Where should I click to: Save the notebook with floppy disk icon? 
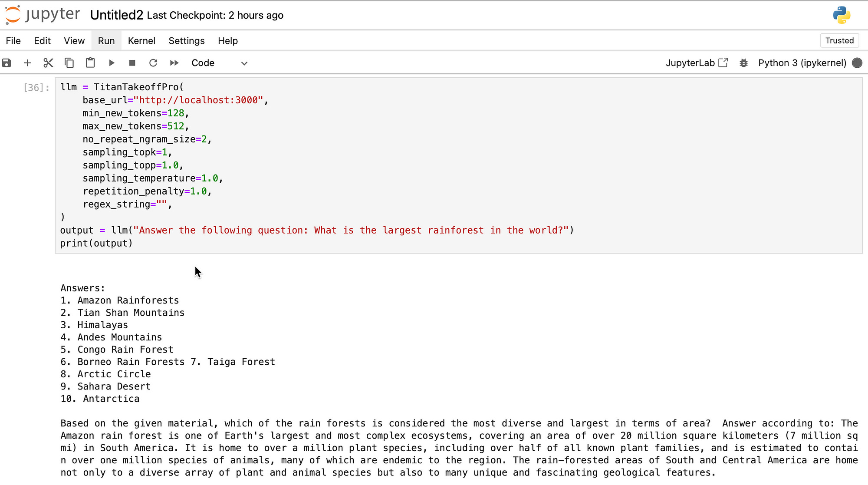(x=7, y=63)
